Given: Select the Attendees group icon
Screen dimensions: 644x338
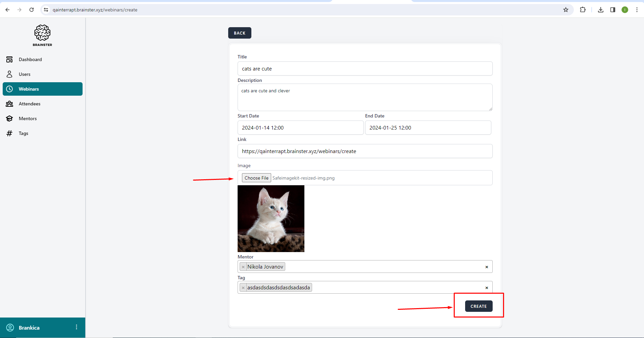Looking at the screenshot, I should (9, 104).
